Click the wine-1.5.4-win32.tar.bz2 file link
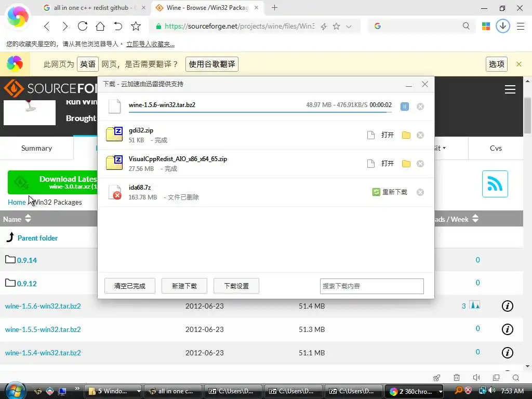This screenshot has height=399, width=532. pyautogui.click(x=43, y=353)
